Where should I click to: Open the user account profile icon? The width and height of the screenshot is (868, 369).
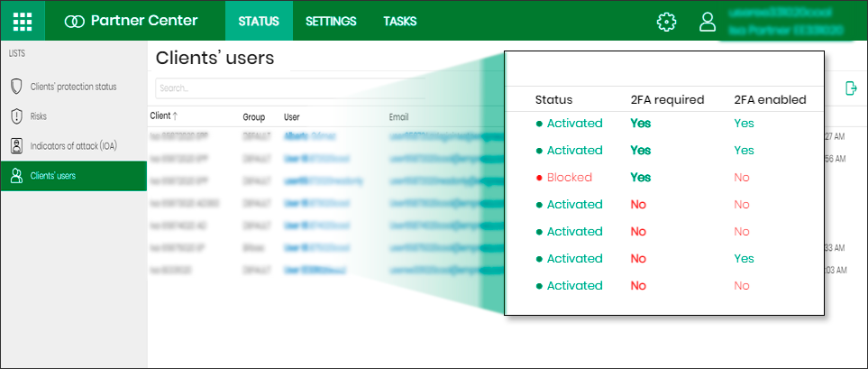coord(708,22)
